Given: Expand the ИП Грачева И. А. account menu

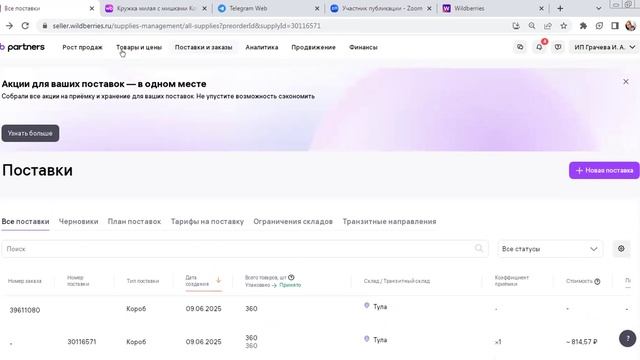Looking at the screenshot, I should tap(605, 47).
